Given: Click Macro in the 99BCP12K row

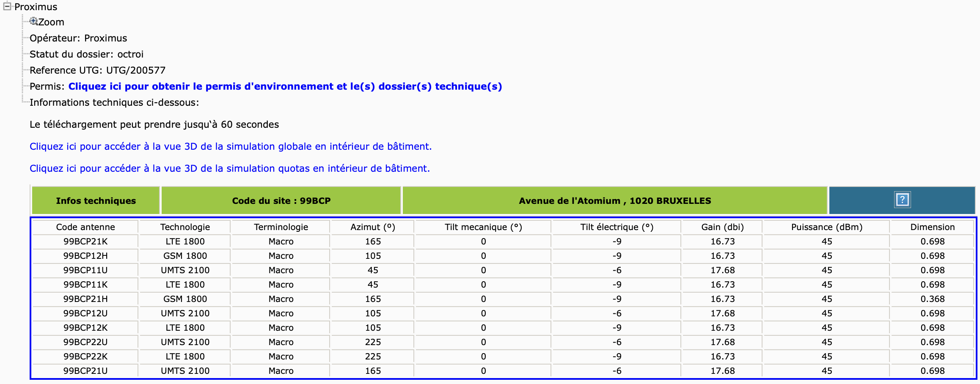Looking at the screenshot, I should pyautogui.click(x=281, y=328).
